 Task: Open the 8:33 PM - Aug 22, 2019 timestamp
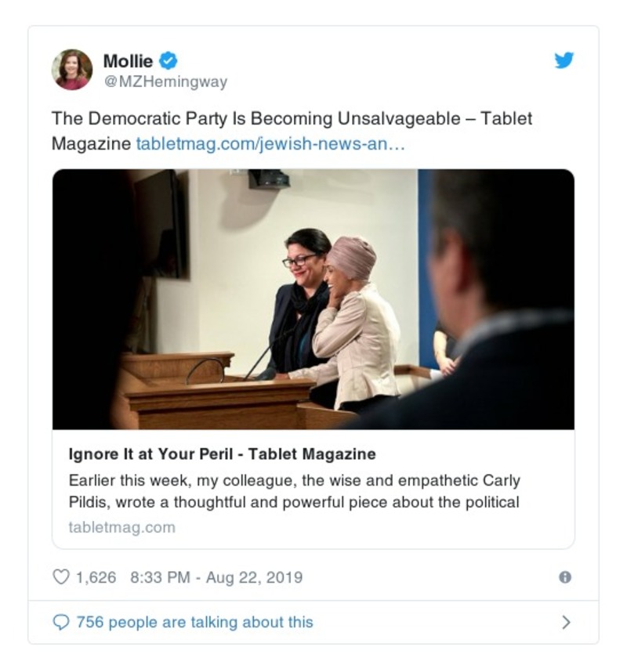coord(216,577)
